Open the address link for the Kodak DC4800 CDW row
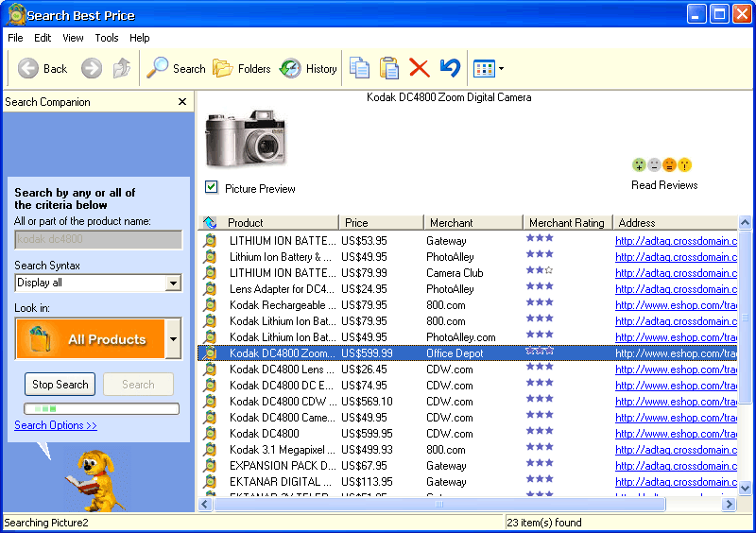The width and height of the screenshot is (756, 533). click(676, 402)
